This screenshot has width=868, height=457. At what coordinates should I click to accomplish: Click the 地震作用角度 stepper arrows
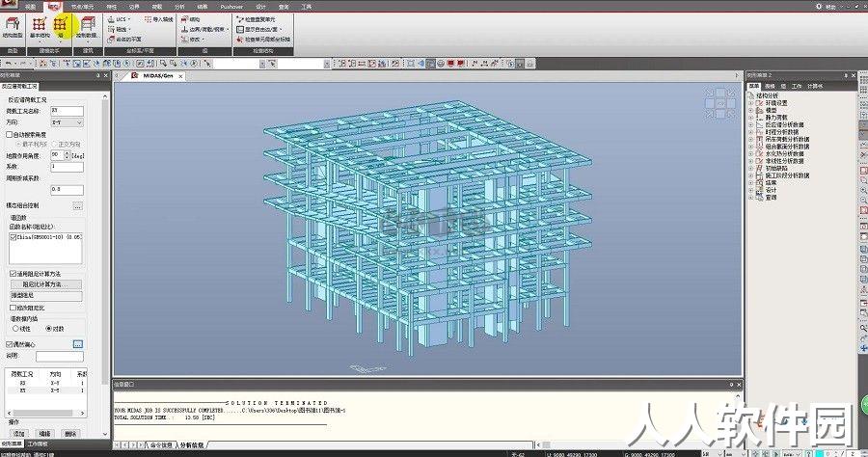pos(68,155)
